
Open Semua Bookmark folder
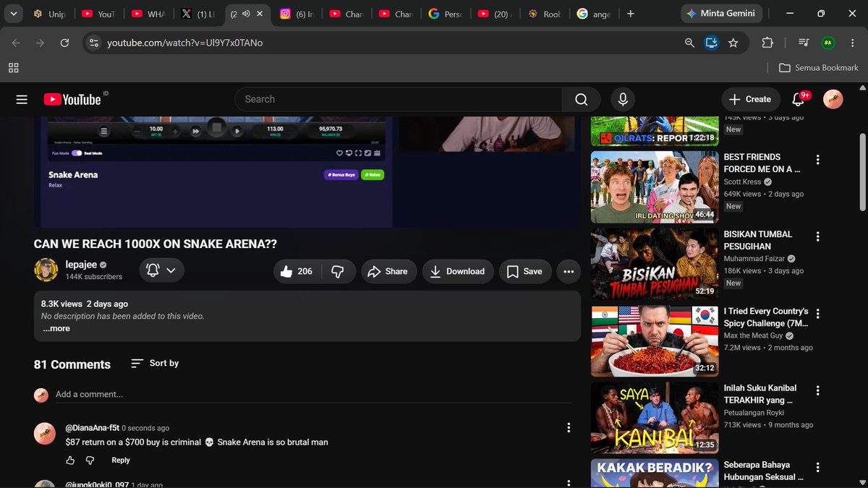(818, 67)
